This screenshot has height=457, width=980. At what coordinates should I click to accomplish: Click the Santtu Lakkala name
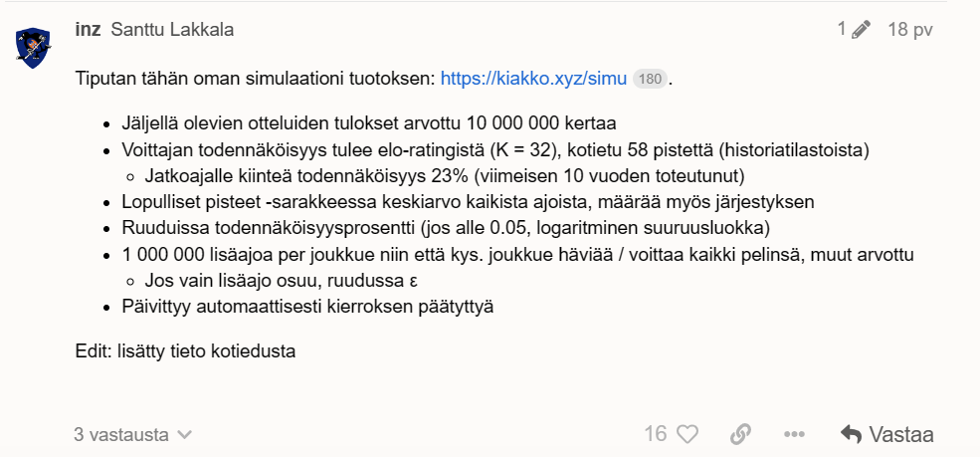click(x=173, y=30)
